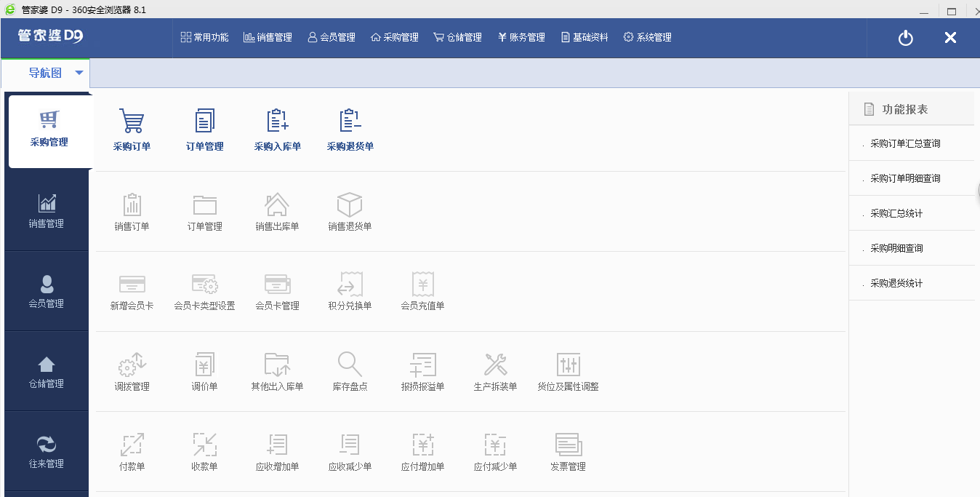Image resolution: width=980 pixels, height=497 pixels.
Task: Open 采购退货单 in purchase management
Action: tap(350, 130)
